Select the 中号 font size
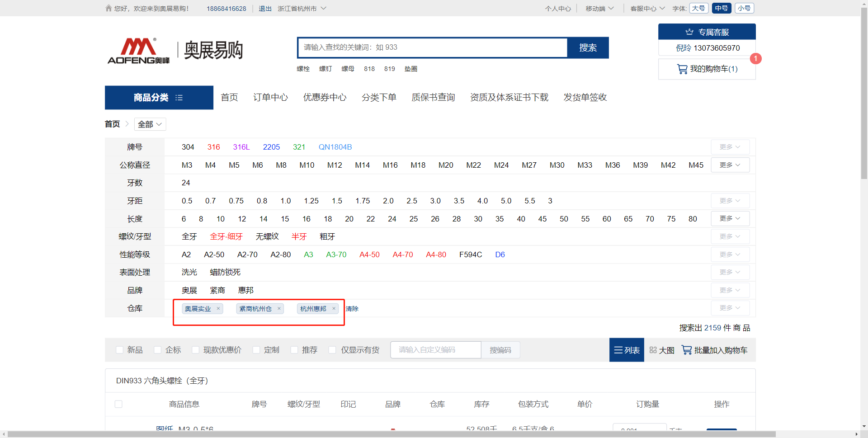 click(x=722, y=8)
